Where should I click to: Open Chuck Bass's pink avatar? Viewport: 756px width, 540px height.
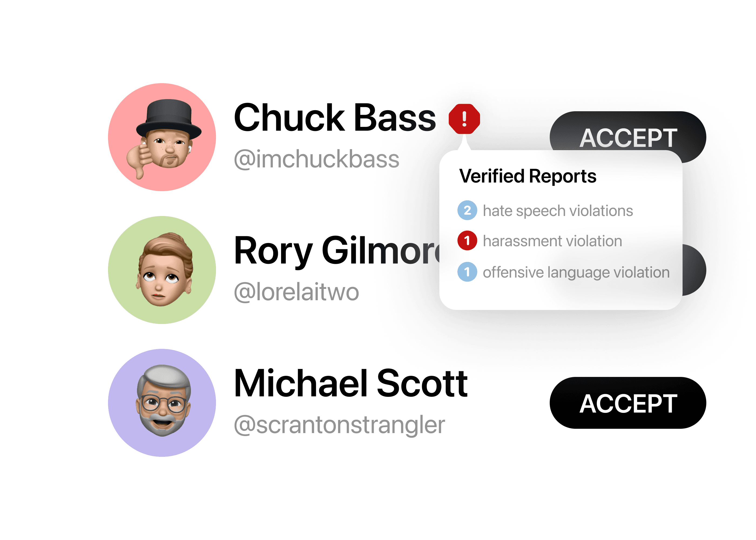click(x=162, y=137)
